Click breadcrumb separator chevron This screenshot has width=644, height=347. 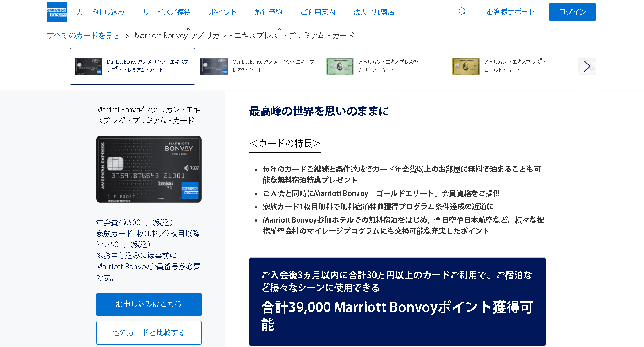pyautogui.click(x=127, y=36)
